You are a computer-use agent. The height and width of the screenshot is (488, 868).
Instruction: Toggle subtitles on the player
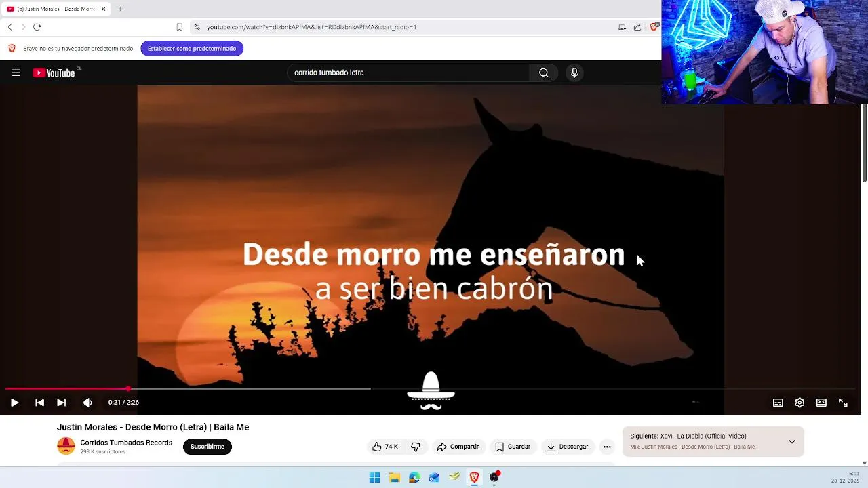coord(778,402)
